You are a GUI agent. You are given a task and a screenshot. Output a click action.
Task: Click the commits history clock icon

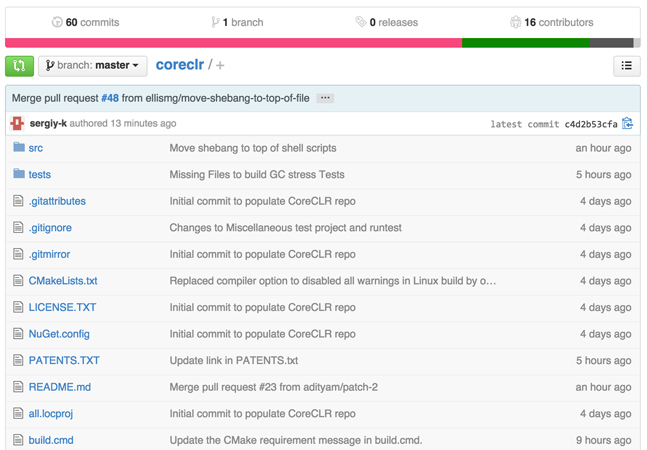click(57, 22)
